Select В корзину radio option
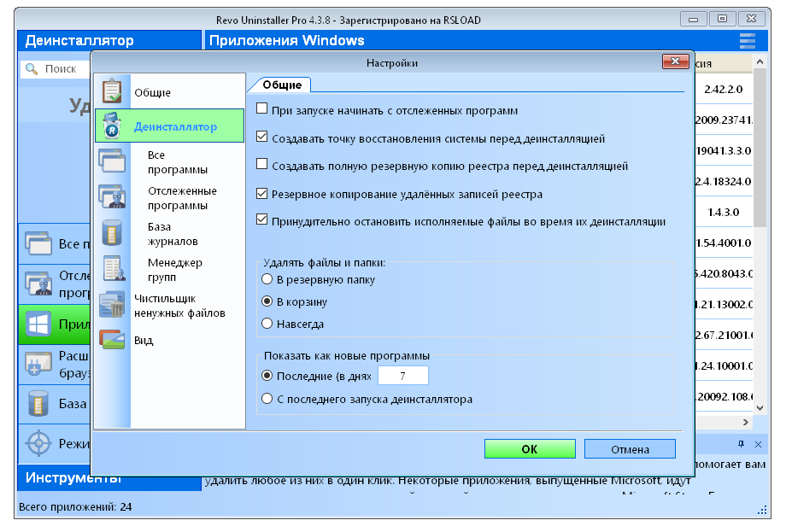Screen dimensions: 792x532 267,301
